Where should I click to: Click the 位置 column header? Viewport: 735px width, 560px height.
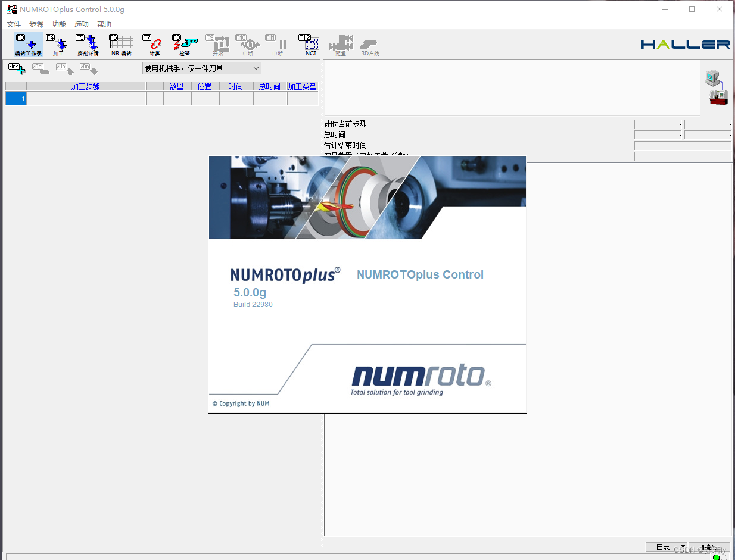coord(205,86)
